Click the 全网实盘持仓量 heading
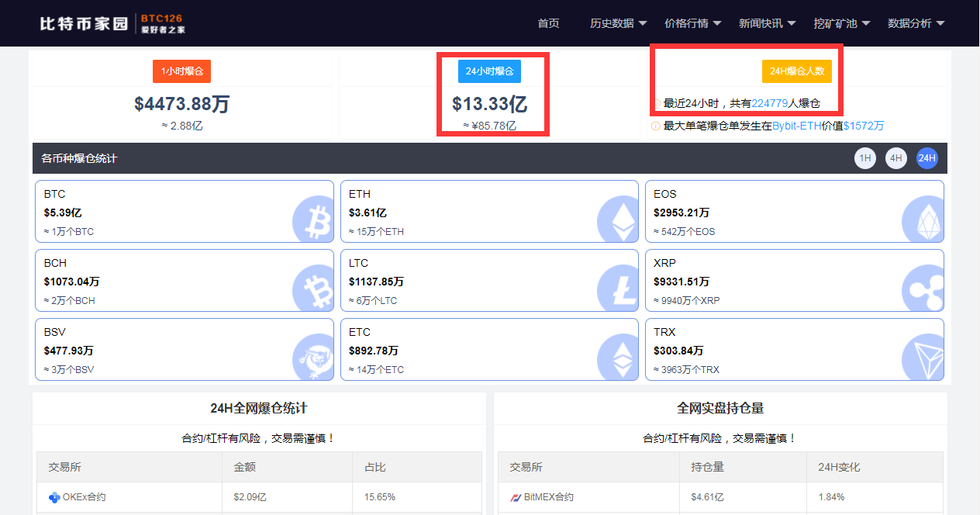The width and height of the screenshot is (980, 515). [720, 408]
